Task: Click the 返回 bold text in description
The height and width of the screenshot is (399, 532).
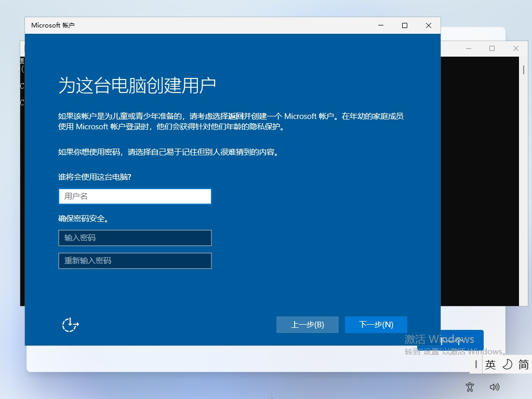Action: coord(235,116)
